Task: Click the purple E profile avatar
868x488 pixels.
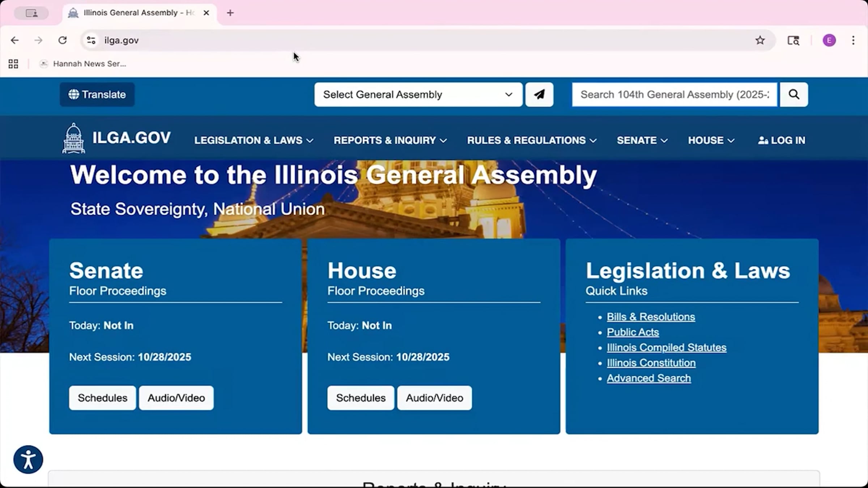Action: 829,40
